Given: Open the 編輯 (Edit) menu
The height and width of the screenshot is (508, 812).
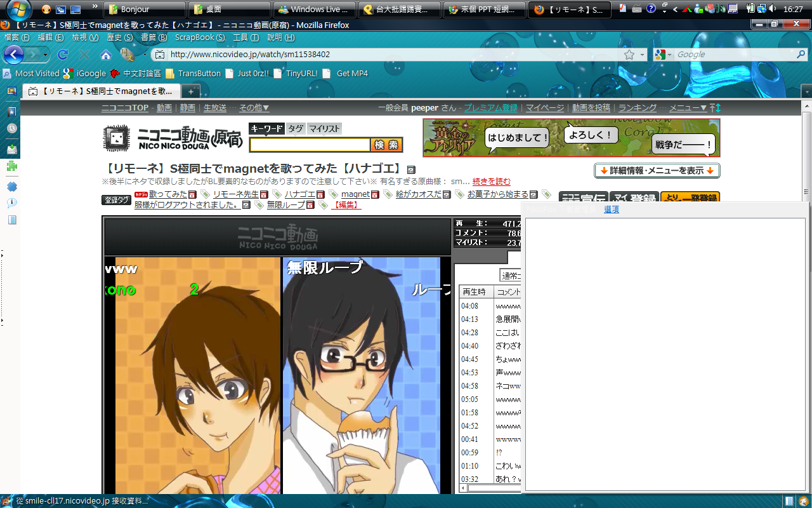Looking at the screenshot, I should pos(51,37).
